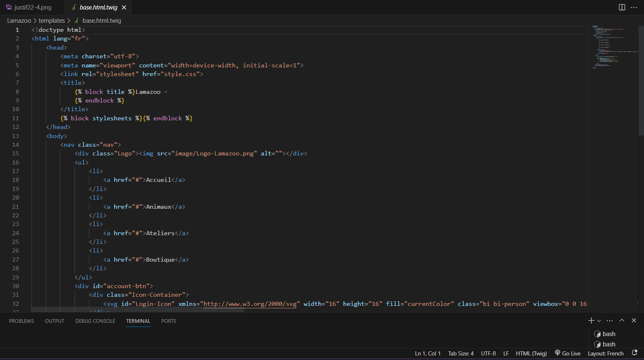Viewport: 644px width, 360px height.
Task: Open the terminal launch profile dropdown arrow
Action: (x=599, y=321)
